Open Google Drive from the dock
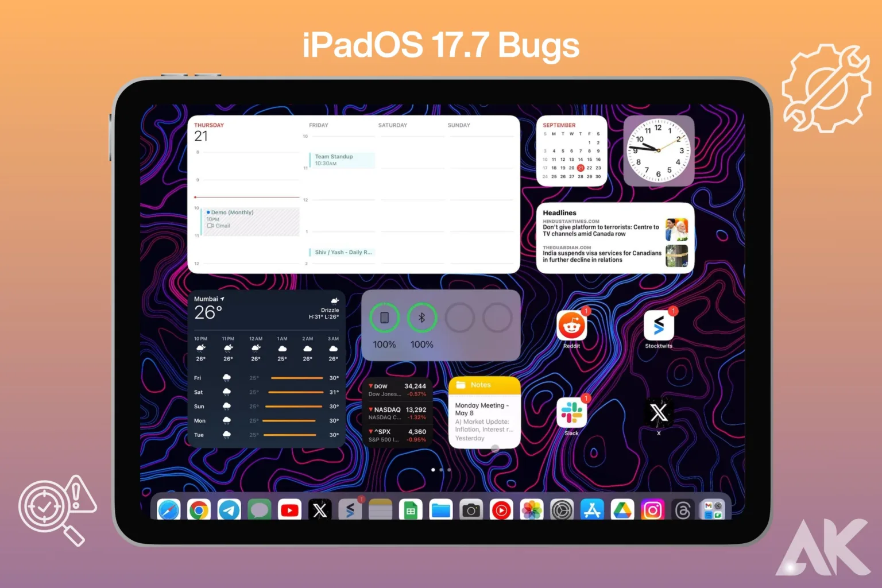Viewport: 882px width, 588px height. (622, 510)
